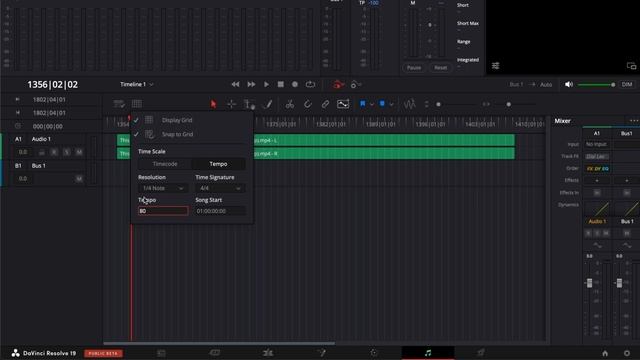Mute monitoring via speaker icon

569,84
